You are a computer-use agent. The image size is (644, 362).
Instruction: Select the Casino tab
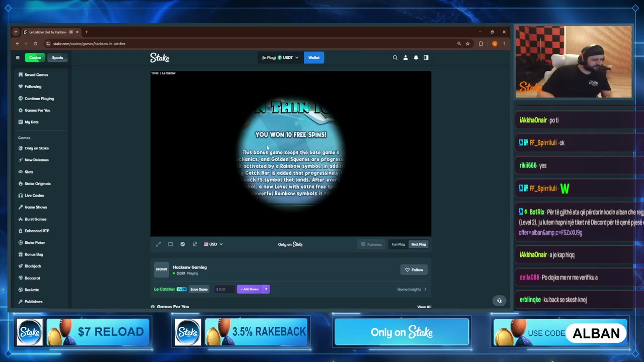pyautogui.click(x=35, y=58)
